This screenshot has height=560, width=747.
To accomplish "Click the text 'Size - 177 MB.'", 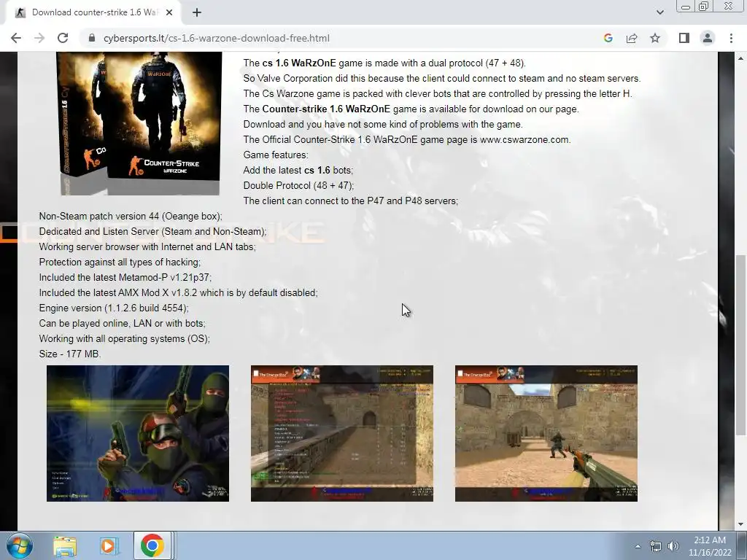I will 70,354.
